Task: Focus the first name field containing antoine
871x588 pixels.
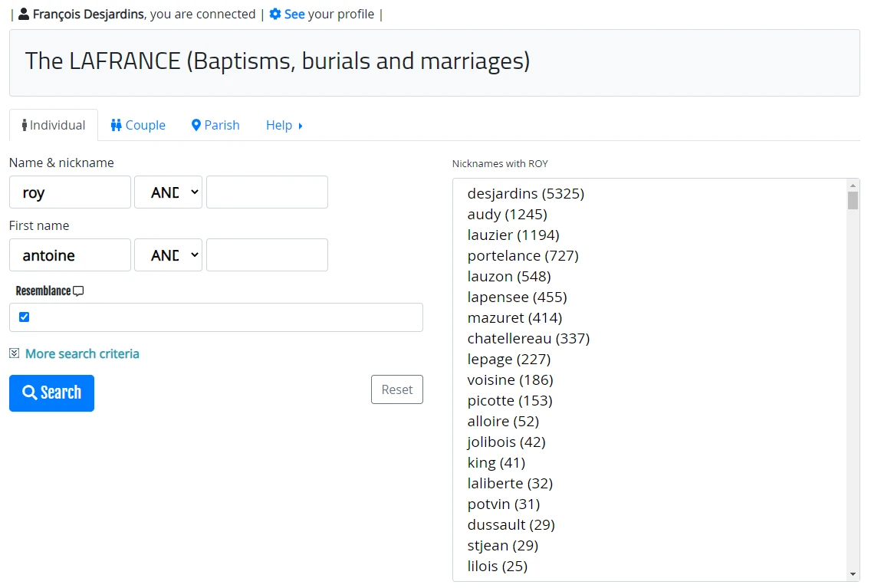Action: [70, 255]
